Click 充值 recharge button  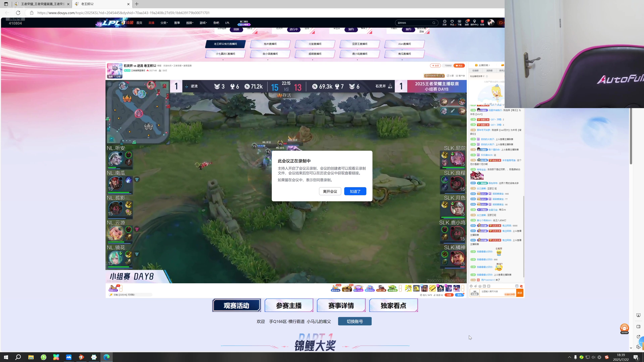449,295
